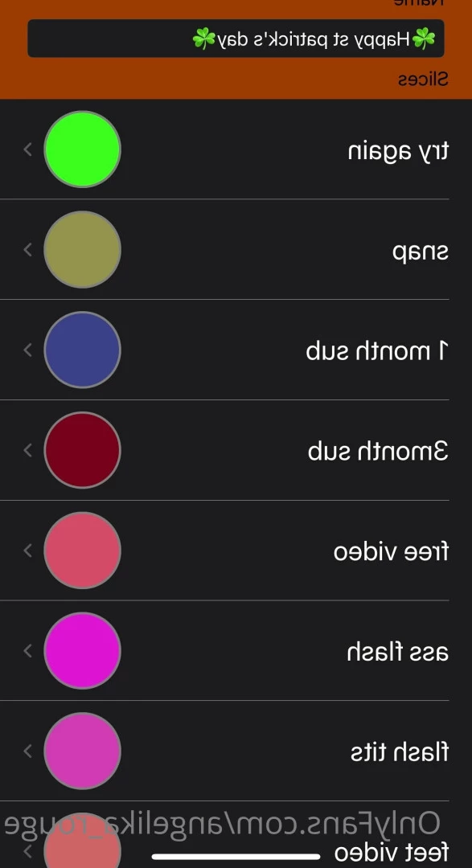The height and width of the screenshot is (868, 472).
Task: Select the purple-pink circle for flash tits
Action: point(82,751)
